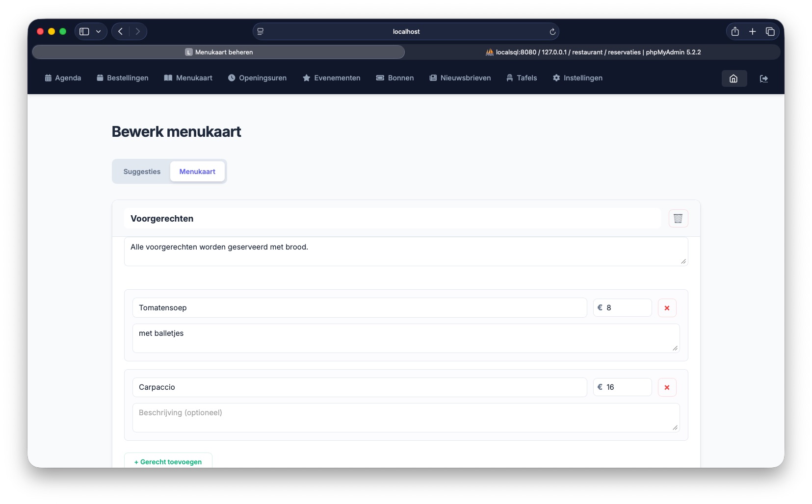Remove the Tomatensoep dish with red X
The width and height of the screenshot is (812, 504).
point(667,308)
